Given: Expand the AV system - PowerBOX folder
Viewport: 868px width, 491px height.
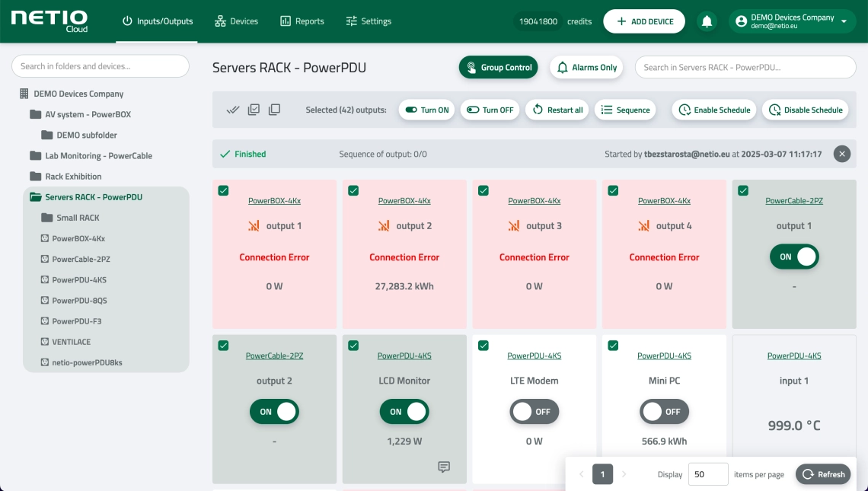Looking at the screenshot, I should 35,115.
